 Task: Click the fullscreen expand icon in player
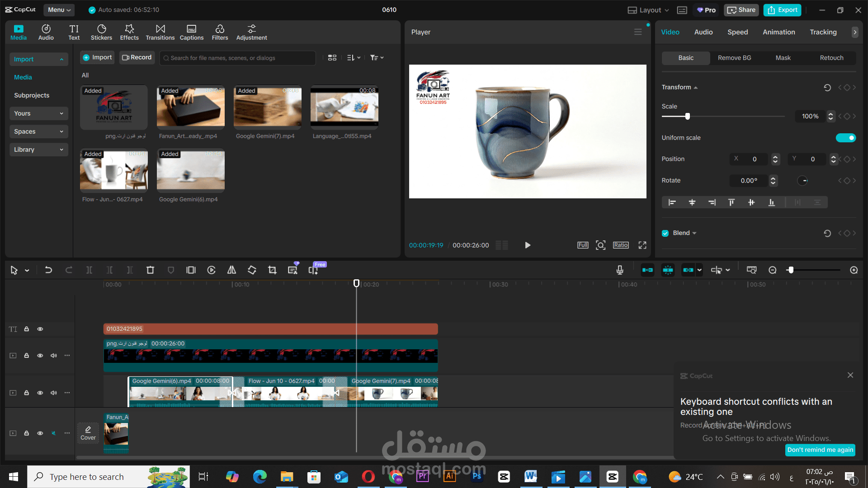point(642,245)
